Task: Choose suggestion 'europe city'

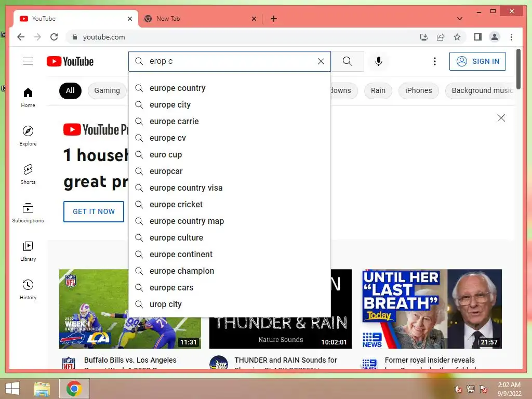Action: 230,105
